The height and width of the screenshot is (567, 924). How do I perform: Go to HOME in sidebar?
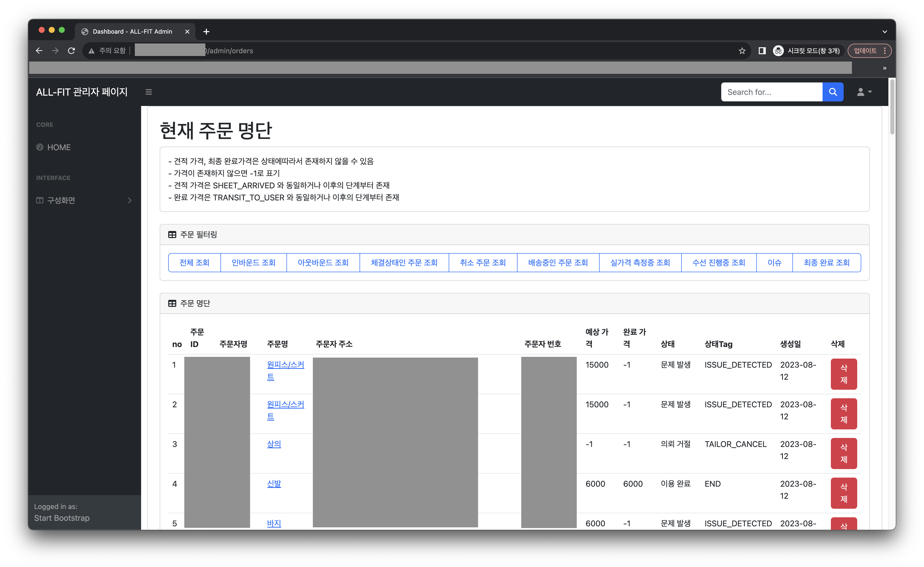coord(59,147)
